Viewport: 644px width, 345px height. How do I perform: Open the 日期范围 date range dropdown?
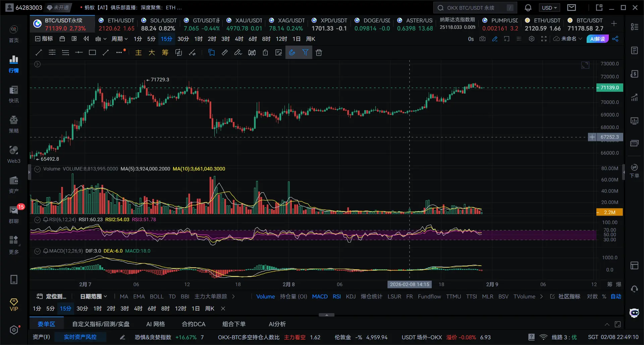point(94,296)
